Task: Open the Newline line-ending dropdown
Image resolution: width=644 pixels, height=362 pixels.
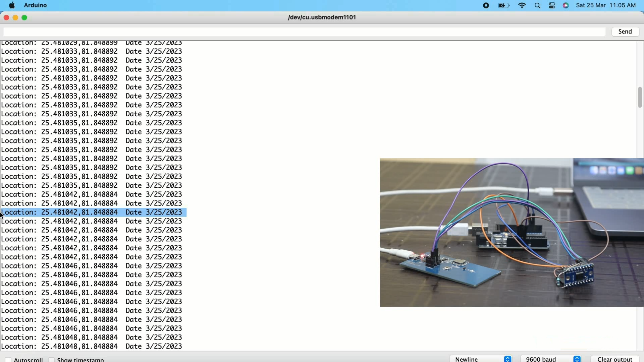Action: 481,359
